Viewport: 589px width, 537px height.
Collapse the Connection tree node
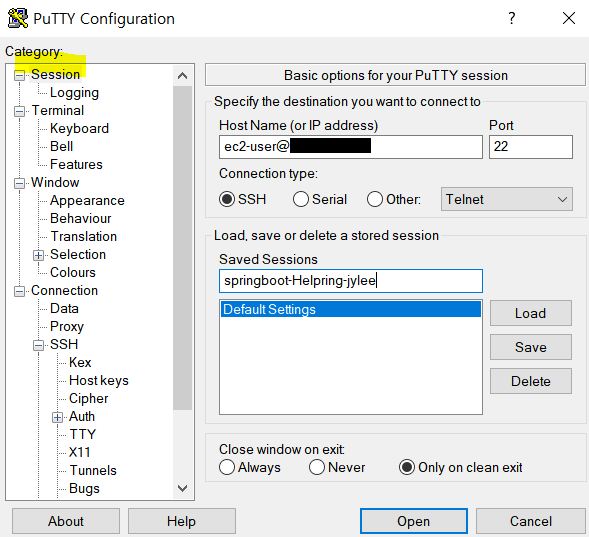pyautogui.click(x=19, y=292)
